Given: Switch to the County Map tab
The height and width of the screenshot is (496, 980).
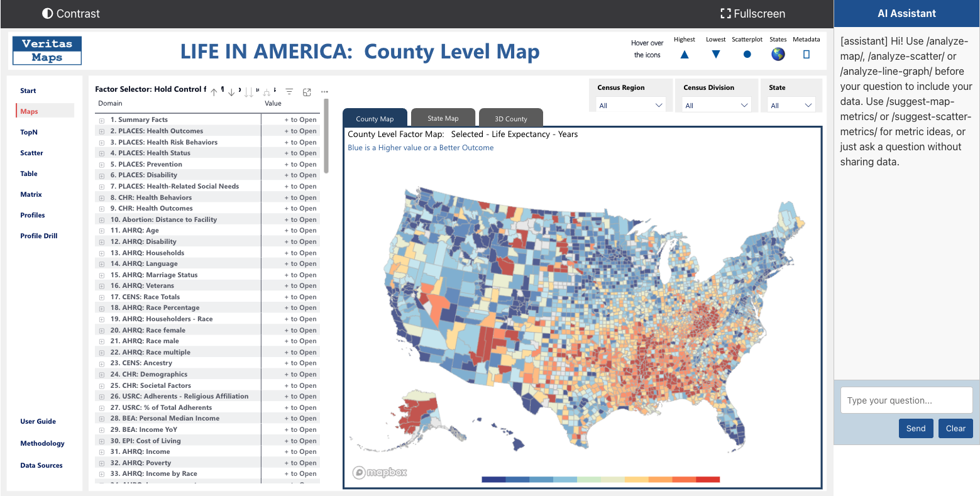Looking at the screenshot, I should pos(375,118).
